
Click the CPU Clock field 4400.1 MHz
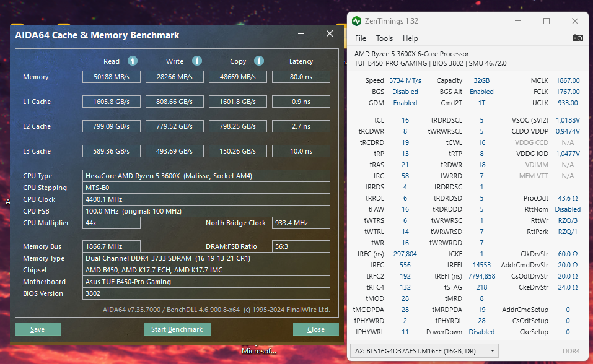pyautogui.click(x=206, y=199)
